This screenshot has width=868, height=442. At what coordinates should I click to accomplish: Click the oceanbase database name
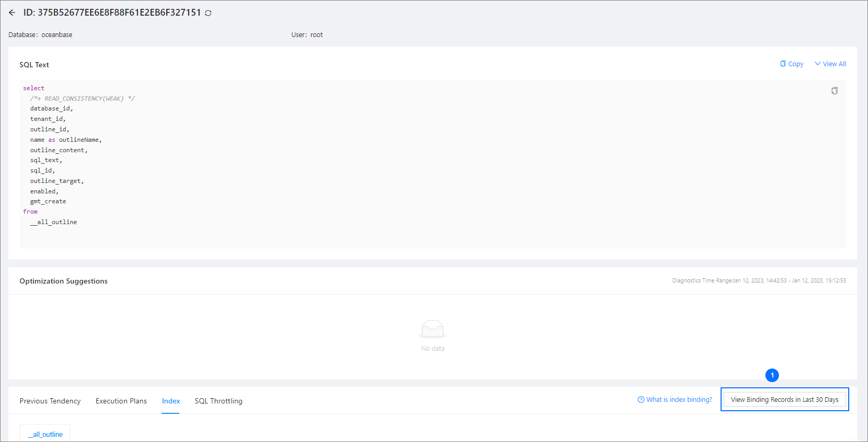click(x=57, y=35)
